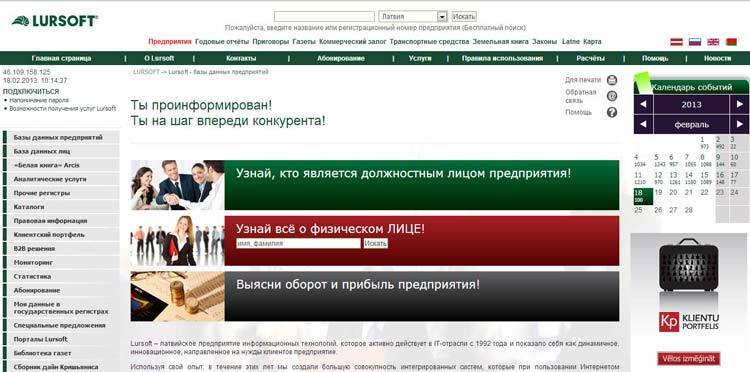Open Статистика sidebar item
The width and height of the screenshot is (750, 372).
pyautogui.click(x=61, y=276)
